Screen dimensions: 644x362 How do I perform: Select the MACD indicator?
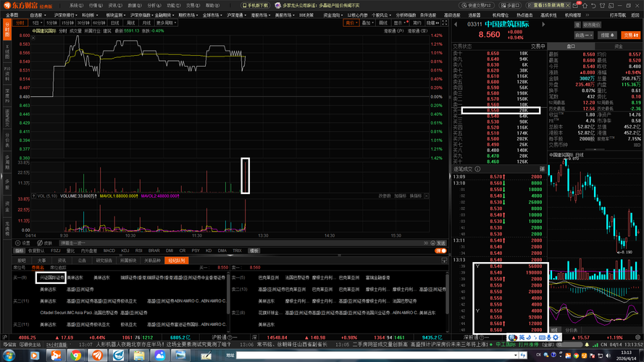[109, 251]
